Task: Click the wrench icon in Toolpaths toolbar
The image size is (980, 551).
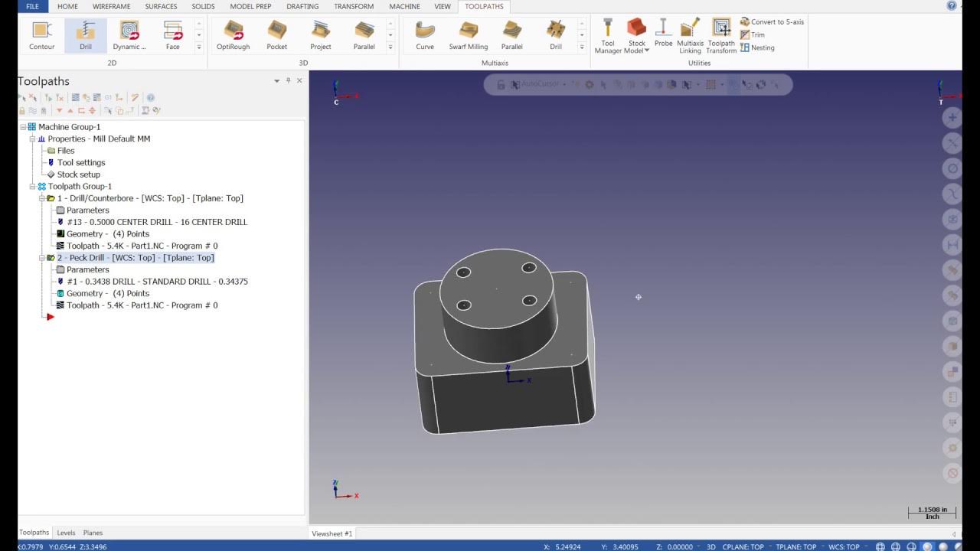Action: (x=135, y=98)
